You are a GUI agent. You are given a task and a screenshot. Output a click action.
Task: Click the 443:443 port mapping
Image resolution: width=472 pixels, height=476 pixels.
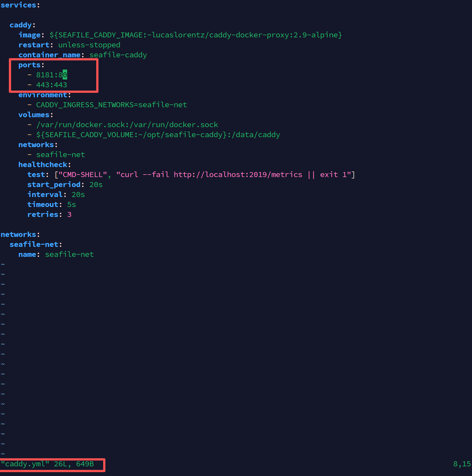[51, 85]
